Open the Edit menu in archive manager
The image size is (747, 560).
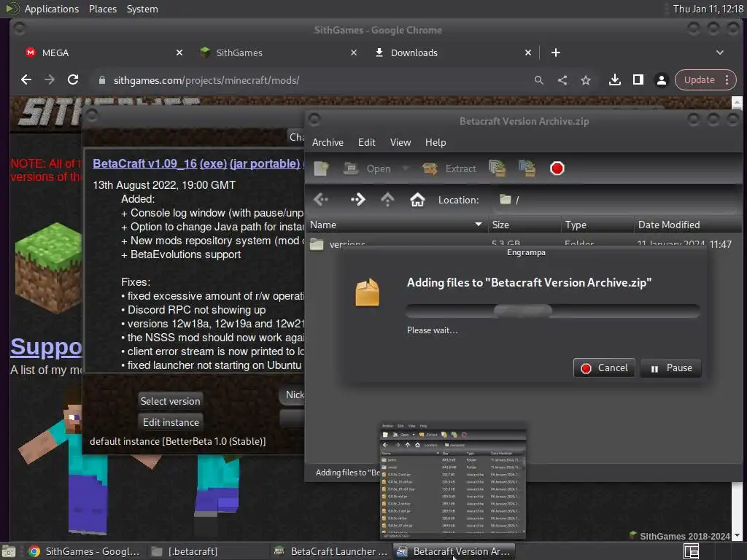(366, 142)
